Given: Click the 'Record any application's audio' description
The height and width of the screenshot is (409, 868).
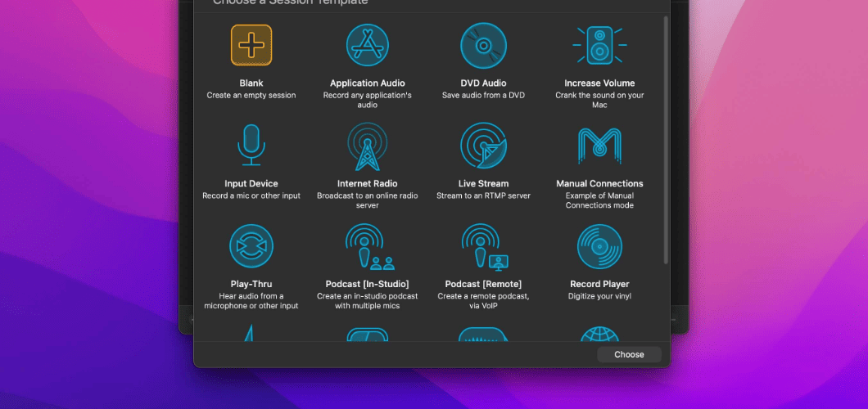Looking at the screenshot, I should (368, 100).
